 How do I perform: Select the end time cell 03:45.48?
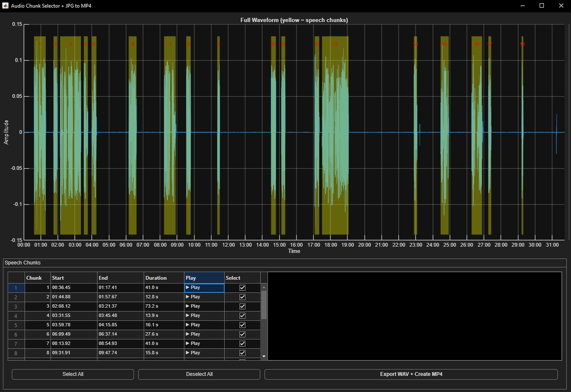[x=120, y=315]
